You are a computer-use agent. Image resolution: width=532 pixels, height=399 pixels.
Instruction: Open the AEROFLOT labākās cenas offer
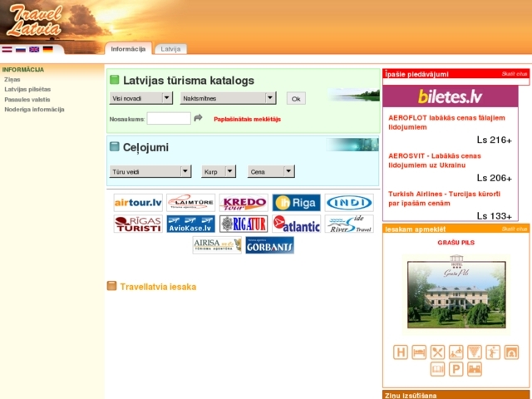coord(446,122)
